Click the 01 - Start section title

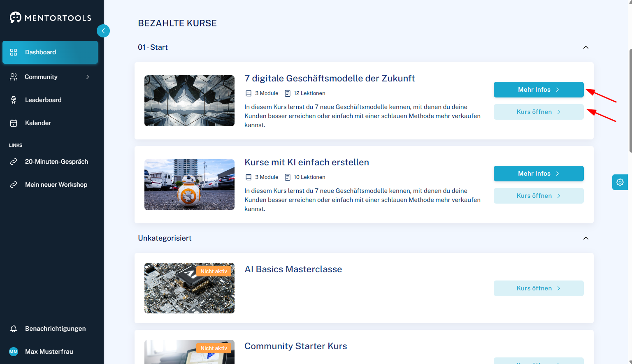click(153, 47)
